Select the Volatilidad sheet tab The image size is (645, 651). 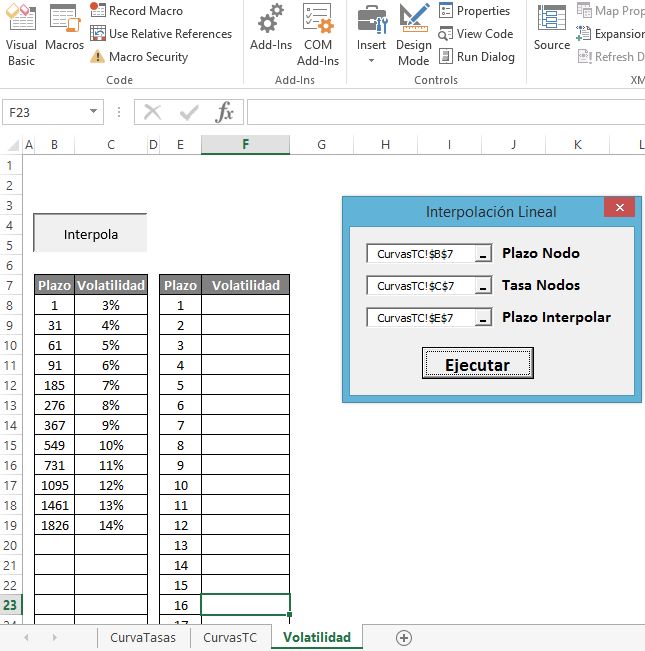[x=317, y=637]
